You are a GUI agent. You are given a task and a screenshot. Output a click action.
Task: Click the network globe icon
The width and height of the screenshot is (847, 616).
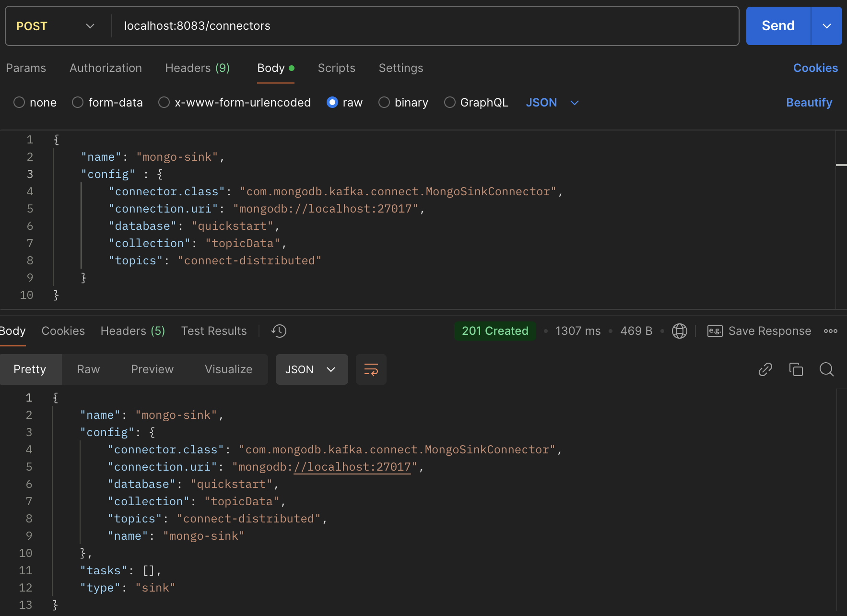pyautogui.click(x=680, y=331)
